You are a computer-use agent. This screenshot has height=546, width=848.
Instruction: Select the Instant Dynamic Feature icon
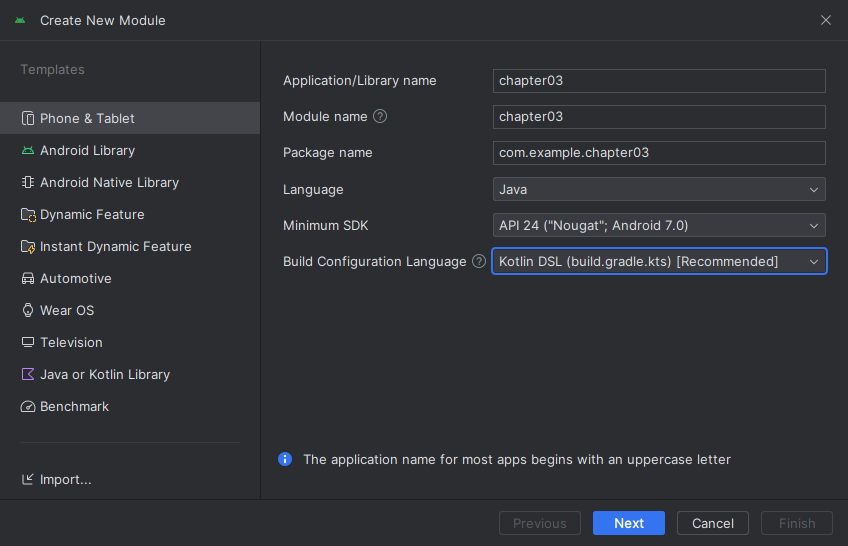pyautogui.click(x=28, y=247)
